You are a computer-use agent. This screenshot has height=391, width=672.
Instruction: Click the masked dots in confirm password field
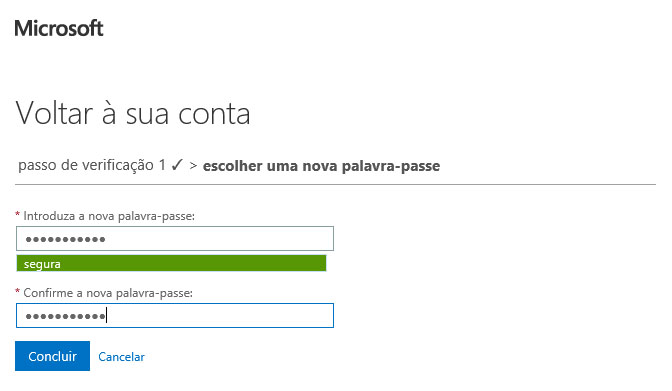[65, 316]
